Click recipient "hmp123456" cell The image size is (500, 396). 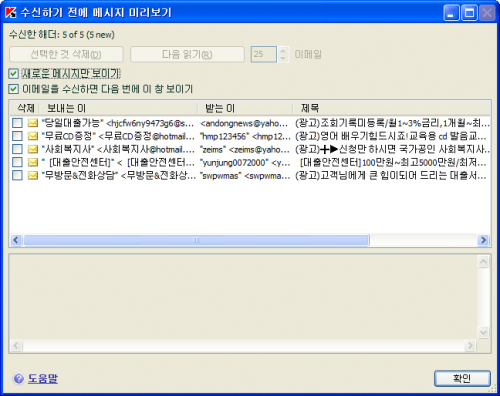(245, 136)
